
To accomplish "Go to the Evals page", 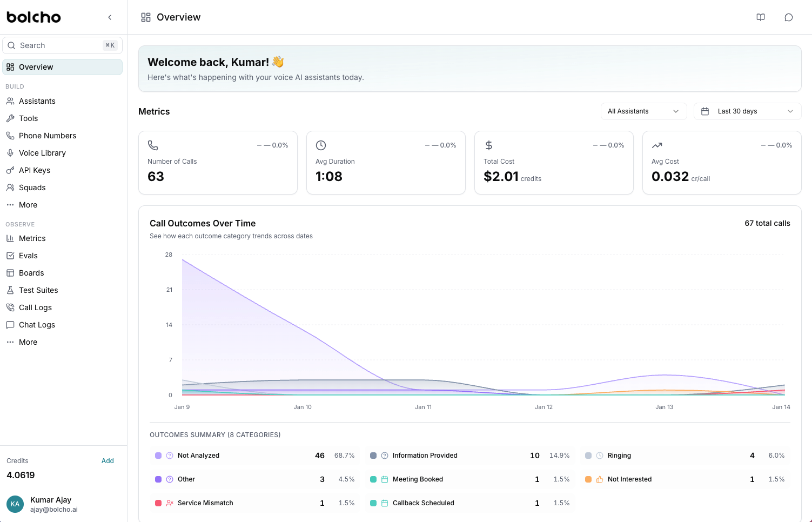I will (62, 256).
